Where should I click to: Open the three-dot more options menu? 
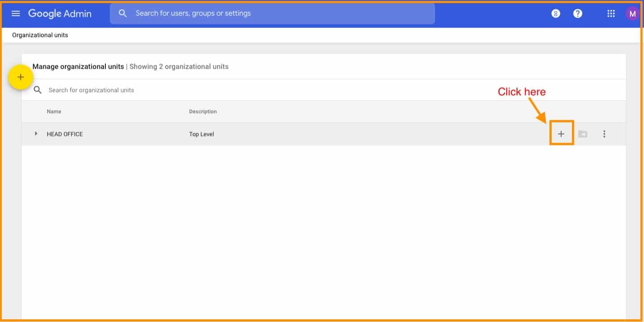604,134
